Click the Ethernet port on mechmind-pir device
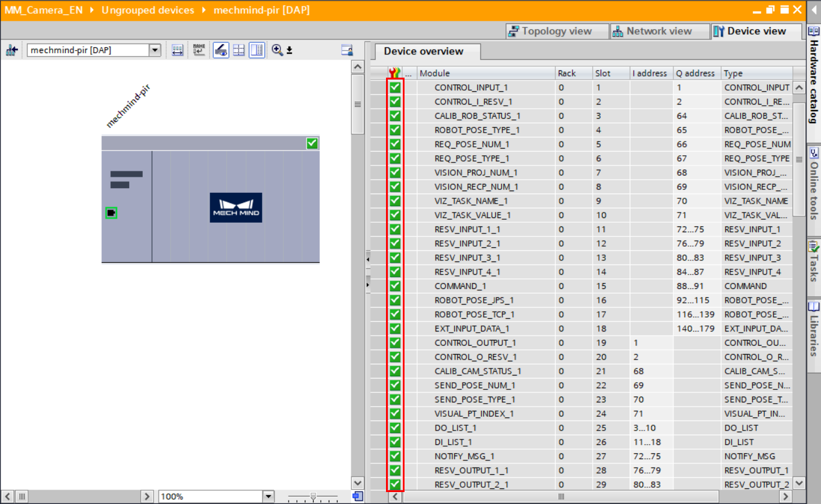 (x=111, y=213)
